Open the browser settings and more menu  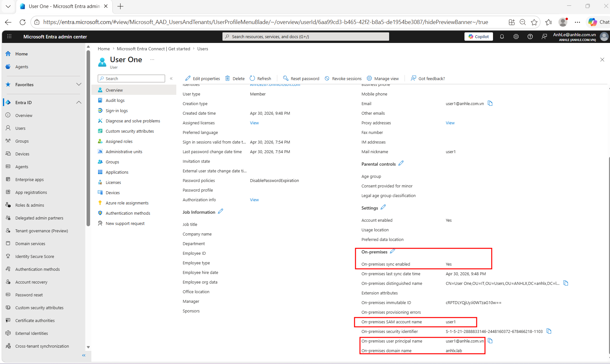click(578, 22)
